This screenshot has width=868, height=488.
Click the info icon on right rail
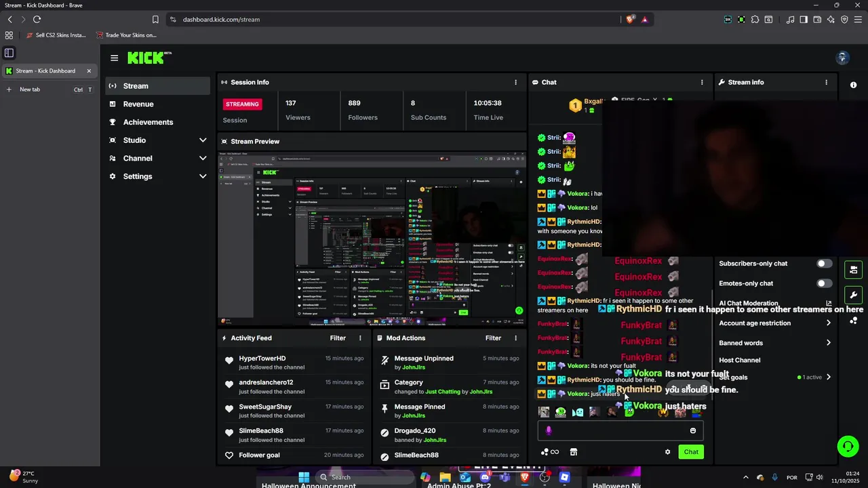[x=853, y=85]
